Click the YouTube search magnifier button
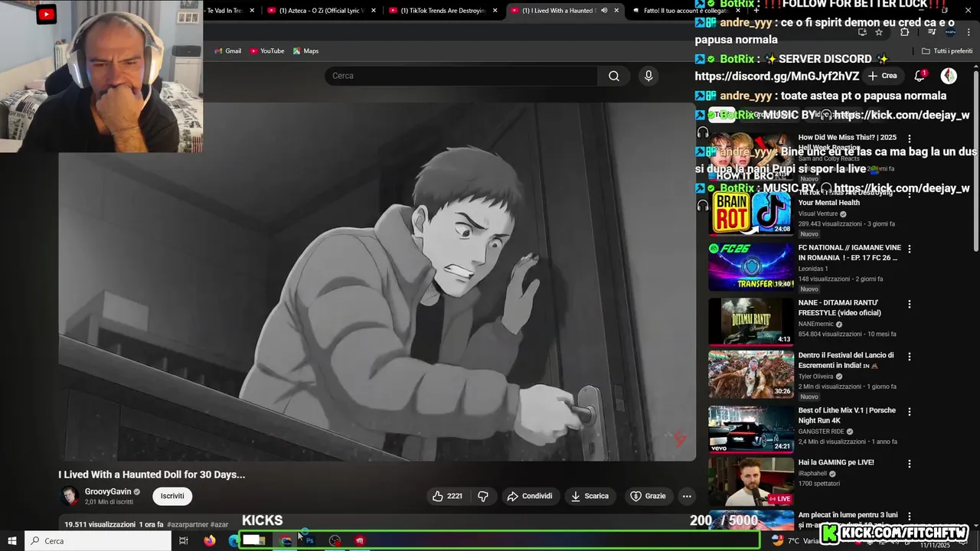 click(614, 76)
